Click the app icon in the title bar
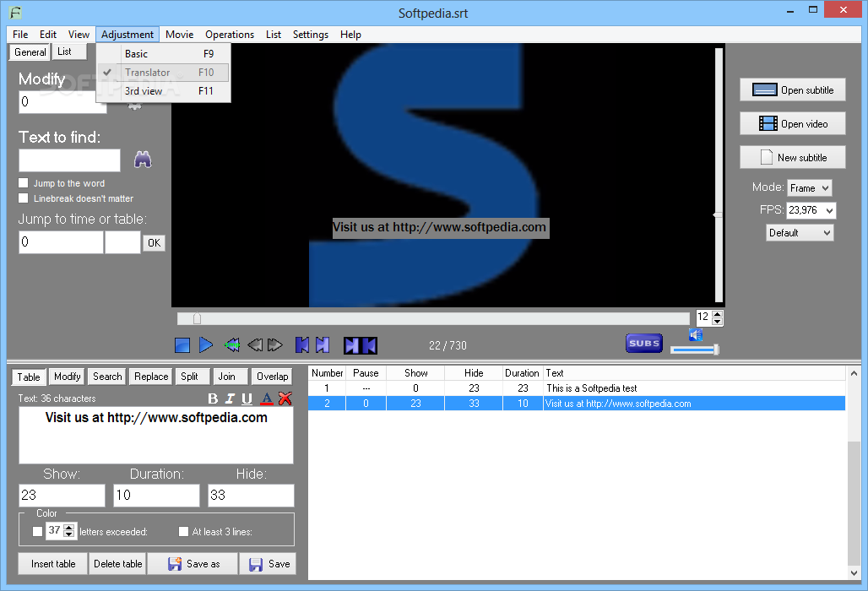The image size is (868, 591). (x=15, y=12)
